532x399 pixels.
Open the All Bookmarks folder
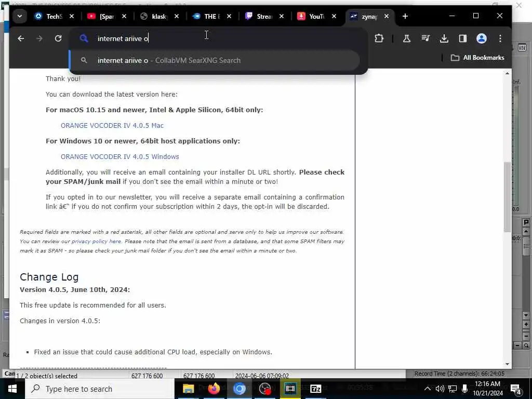click(477, 58)
